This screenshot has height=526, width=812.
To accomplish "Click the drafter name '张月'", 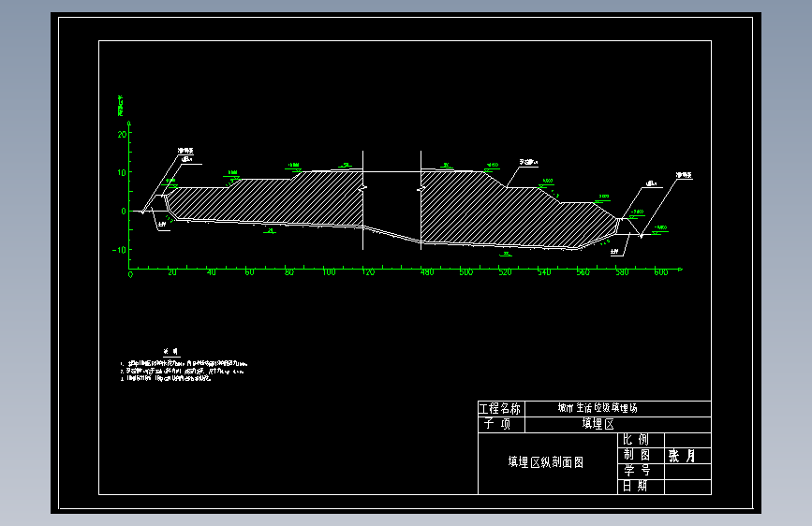I will point(682,456).
